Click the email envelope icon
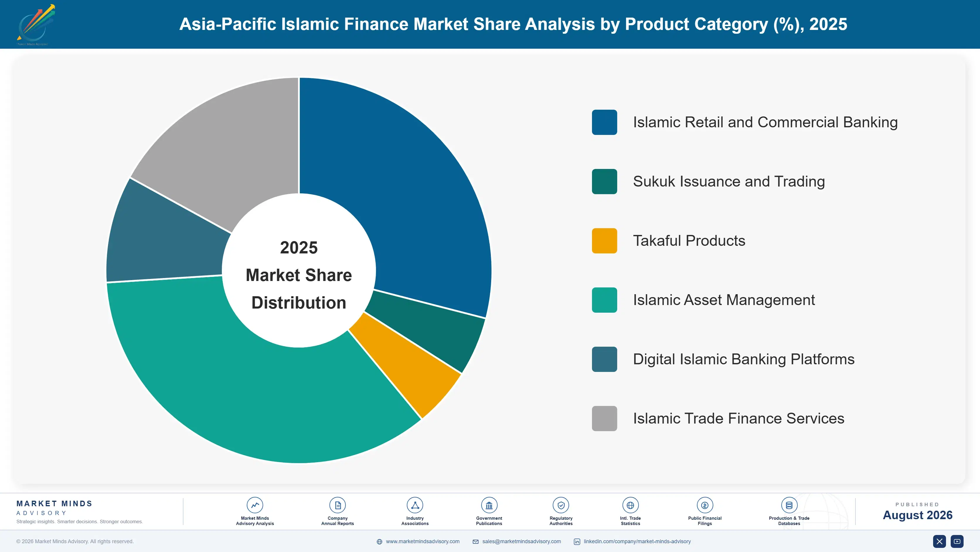This screenshot has height=552, width=980. pos(476,542)
